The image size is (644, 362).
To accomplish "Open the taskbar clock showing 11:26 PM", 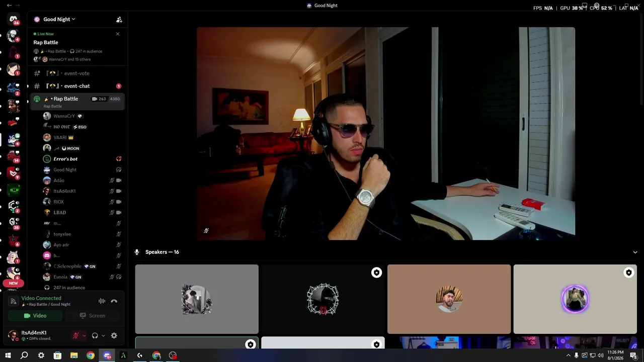I will tap(616, 355).
